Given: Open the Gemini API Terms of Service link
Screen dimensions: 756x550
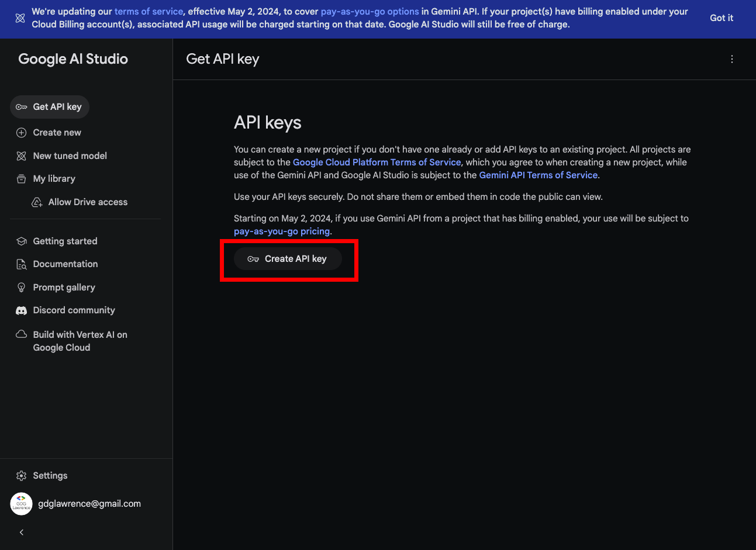Looking at the screenshot, I should [x=538, y=175].
